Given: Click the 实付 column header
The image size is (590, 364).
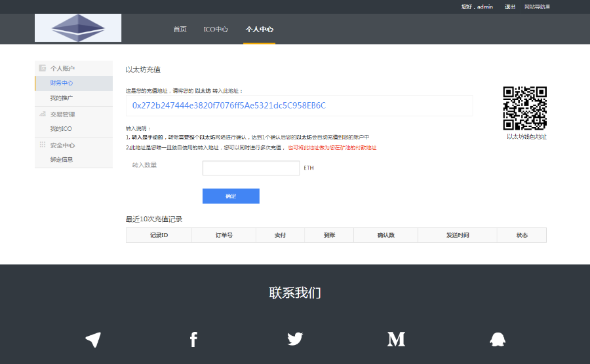Looking at the screenshot, I should 280,235.
